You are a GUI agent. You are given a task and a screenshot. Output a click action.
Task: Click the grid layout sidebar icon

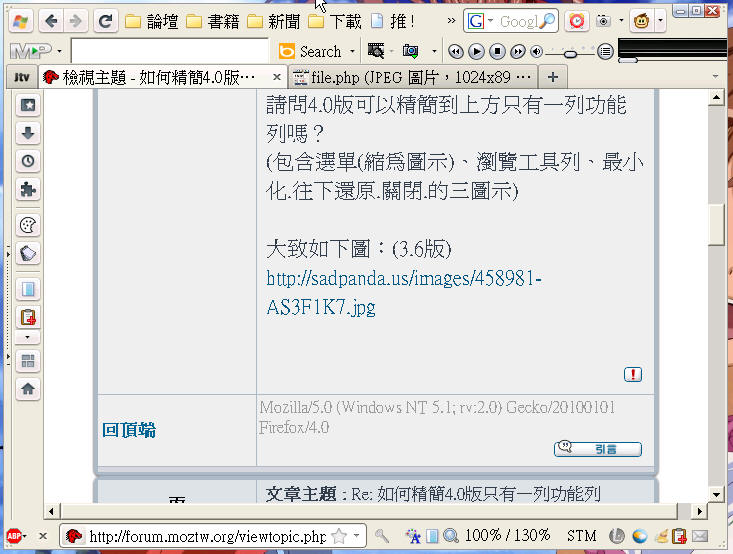[x=28, y=360]
